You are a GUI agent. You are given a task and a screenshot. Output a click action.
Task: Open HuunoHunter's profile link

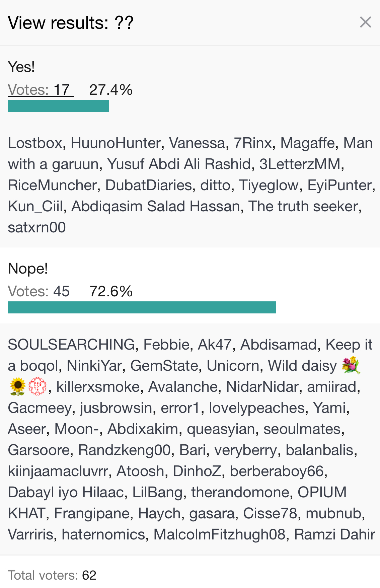[x=116, y=143]
